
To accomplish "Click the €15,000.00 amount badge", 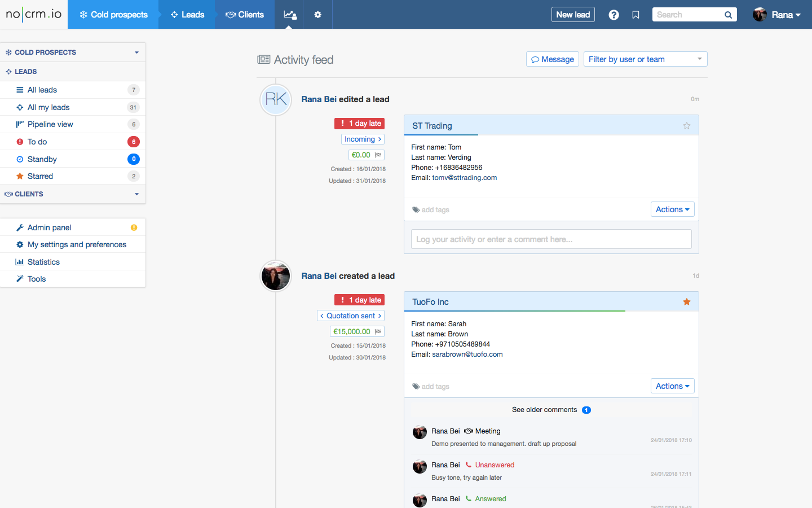I will pyautogui.click(x=357, y=331).
